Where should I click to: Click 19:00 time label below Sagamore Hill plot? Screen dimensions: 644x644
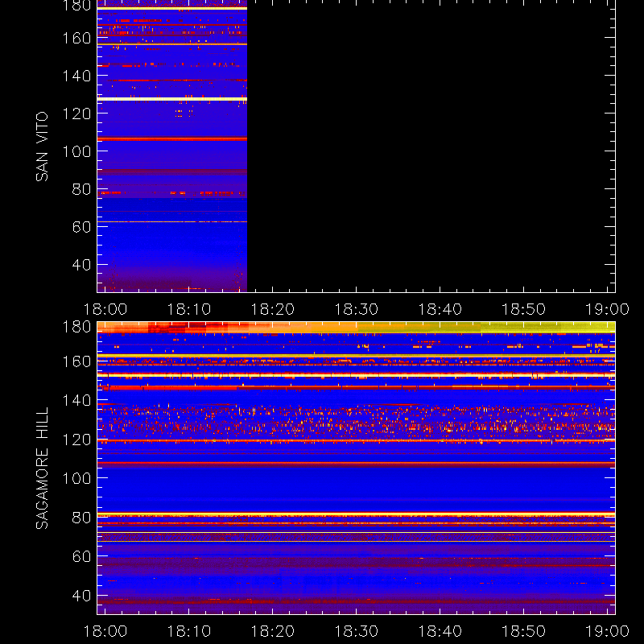pyautogui.click(x=607, y=631)
